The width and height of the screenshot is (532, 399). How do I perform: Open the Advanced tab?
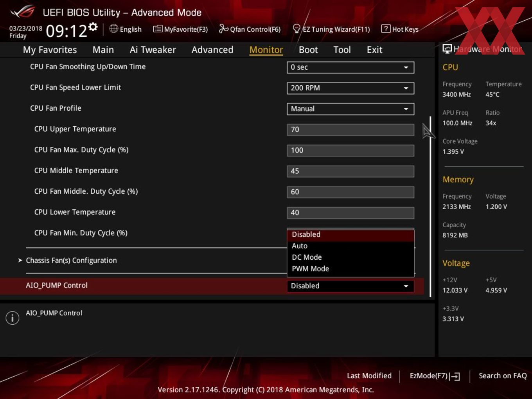(212, 50)
